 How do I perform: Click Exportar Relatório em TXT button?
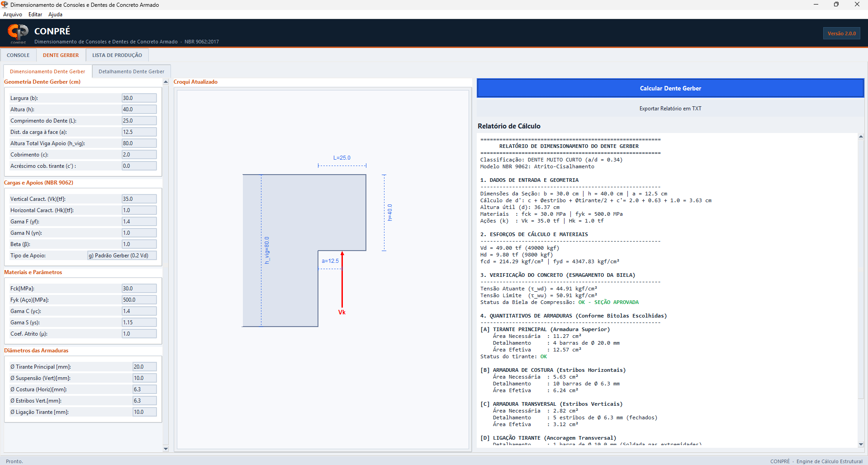pos(670,109)
